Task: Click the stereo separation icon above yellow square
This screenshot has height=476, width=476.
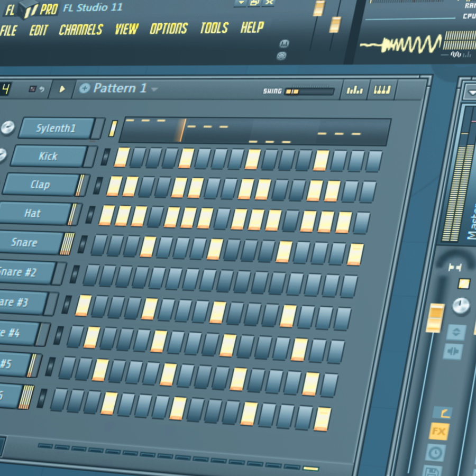Action: pos(455,268)
